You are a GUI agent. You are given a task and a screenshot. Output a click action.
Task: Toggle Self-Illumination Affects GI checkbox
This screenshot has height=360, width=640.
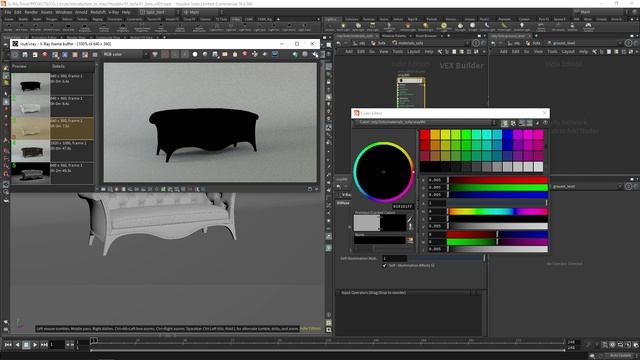click(384, 265)
